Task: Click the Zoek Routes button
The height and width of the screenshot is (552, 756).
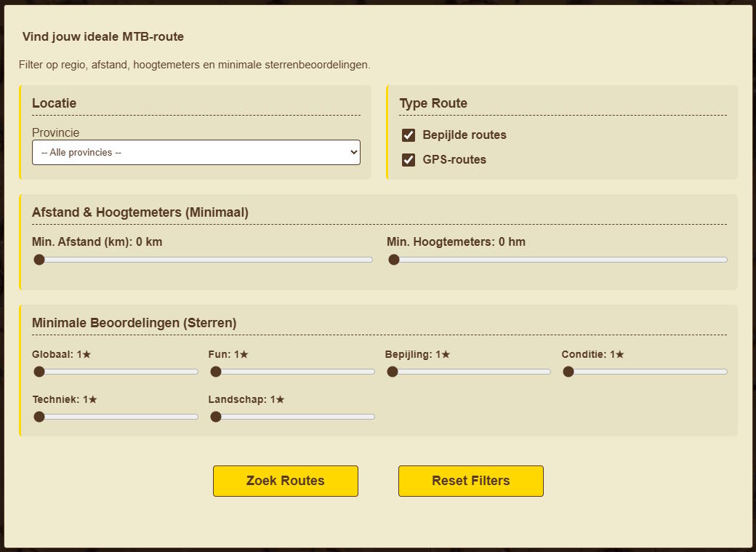Action: click(286, 481)
